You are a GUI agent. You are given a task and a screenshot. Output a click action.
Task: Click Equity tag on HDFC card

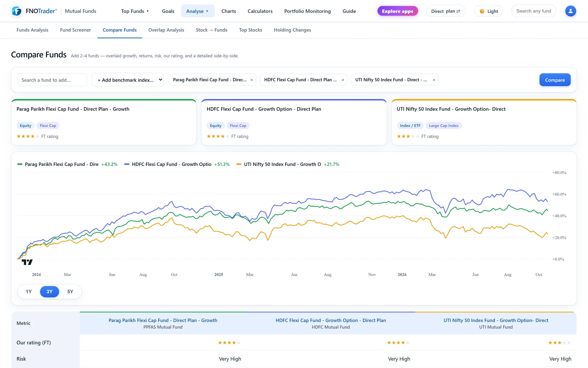216,125
